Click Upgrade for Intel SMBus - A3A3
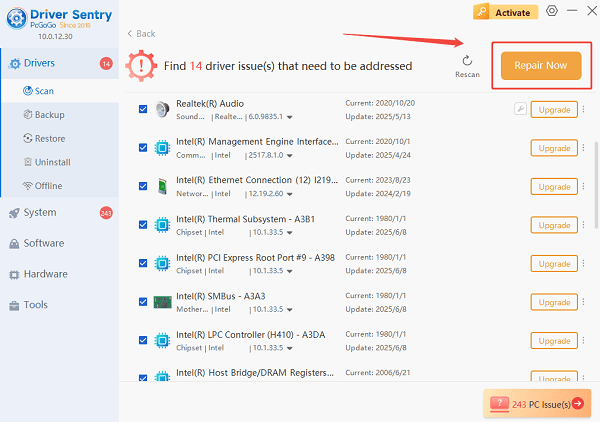 click(x=553, y=302)
